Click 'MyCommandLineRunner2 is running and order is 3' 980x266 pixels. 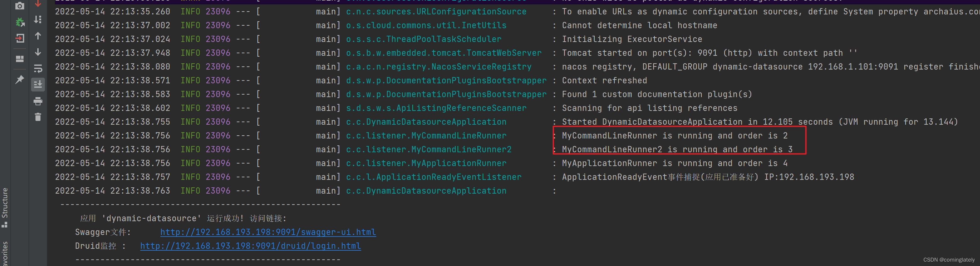click(x=677, y=149)
